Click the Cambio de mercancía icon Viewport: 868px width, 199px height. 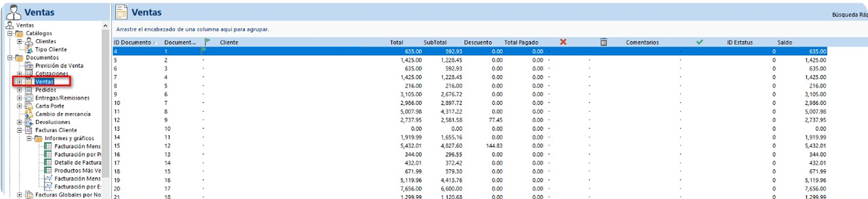[29, 114]
